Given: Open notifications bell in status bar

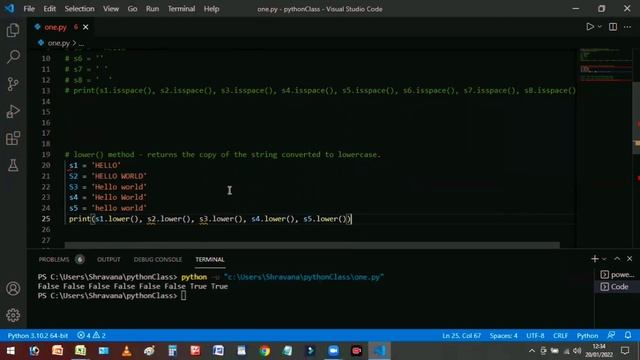Looking at the screenshot, I should point(628,335).
